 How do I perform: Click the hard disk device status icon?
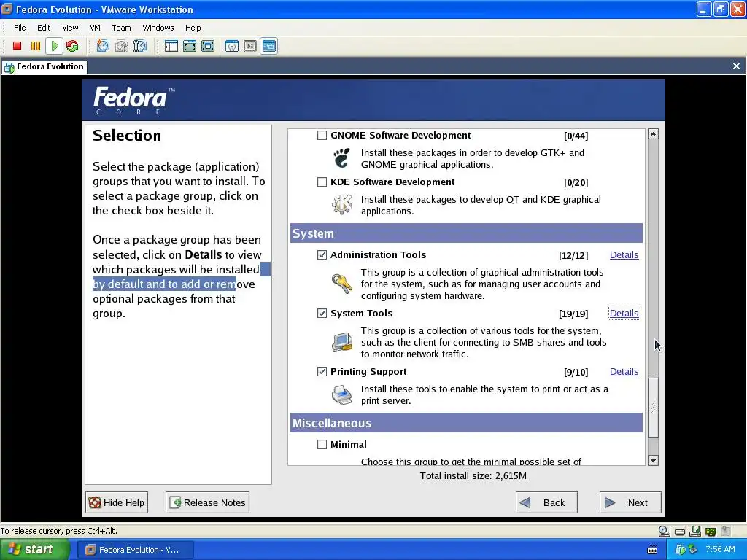point(680,532)
